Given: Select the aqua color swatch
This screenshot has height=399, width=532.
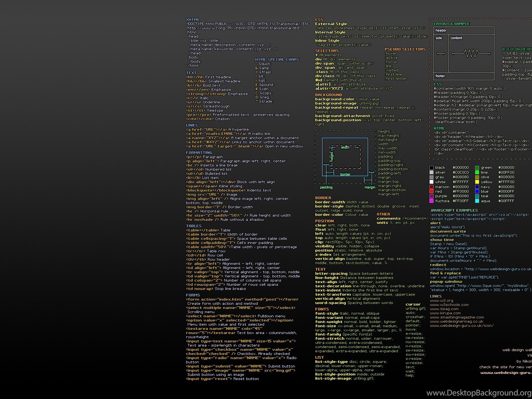Looking at the screenshot, I should [477, 201].
